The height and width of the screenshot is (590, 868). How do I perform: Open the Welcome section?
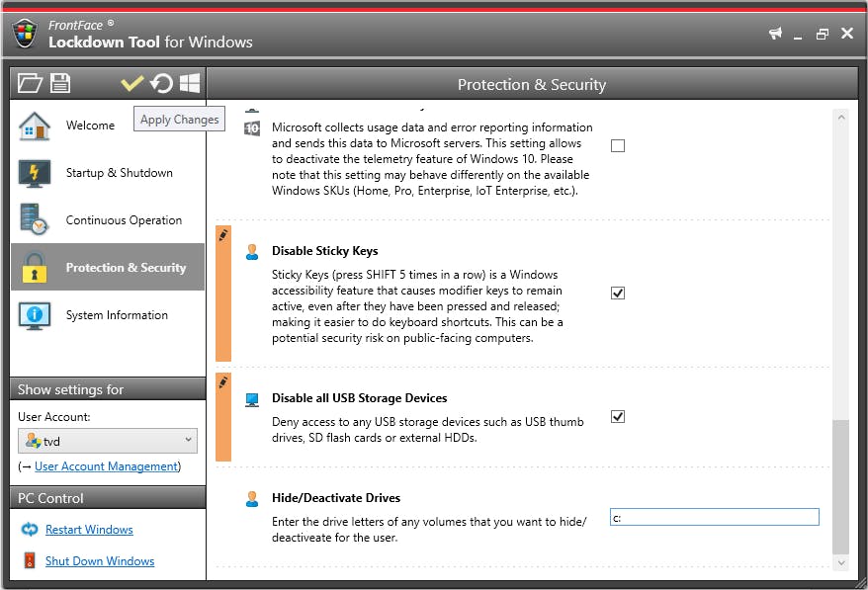(x=108, y=126)
